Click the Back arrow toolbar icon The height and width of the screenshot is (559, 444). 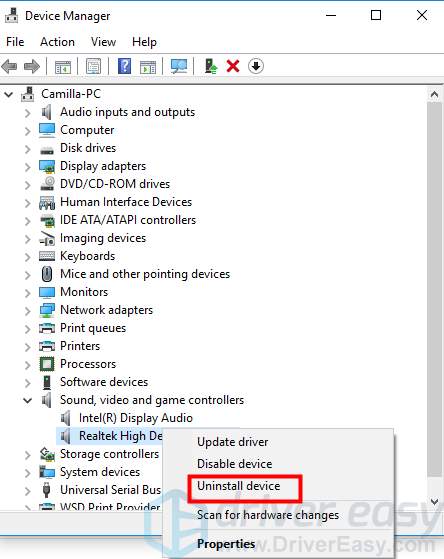click(10, 66)
